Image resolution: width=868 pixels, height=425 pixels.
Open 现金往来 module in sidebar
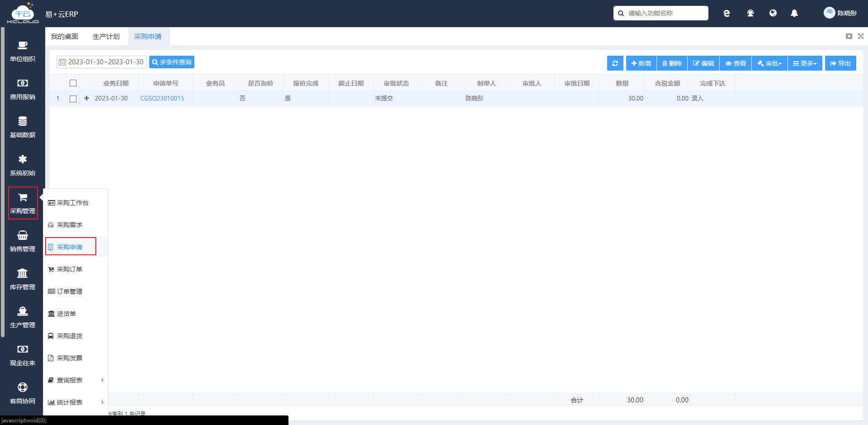pos(23,356)
